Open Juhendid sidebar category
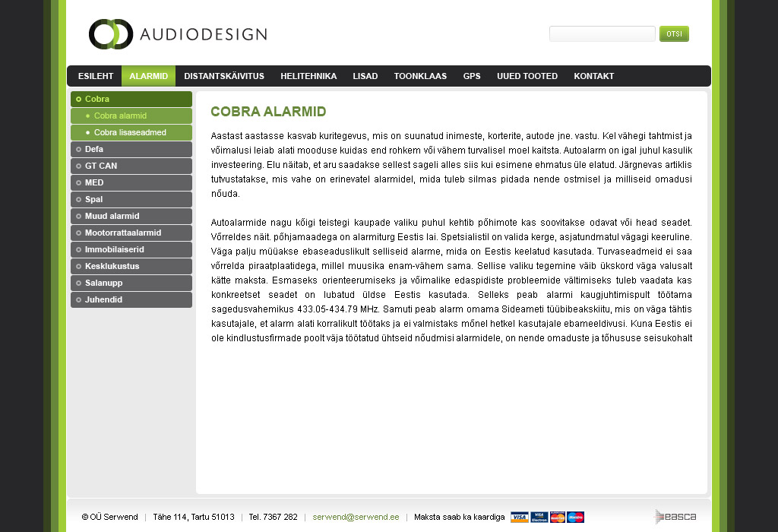The image size is (778, 532). coord(131,299)
